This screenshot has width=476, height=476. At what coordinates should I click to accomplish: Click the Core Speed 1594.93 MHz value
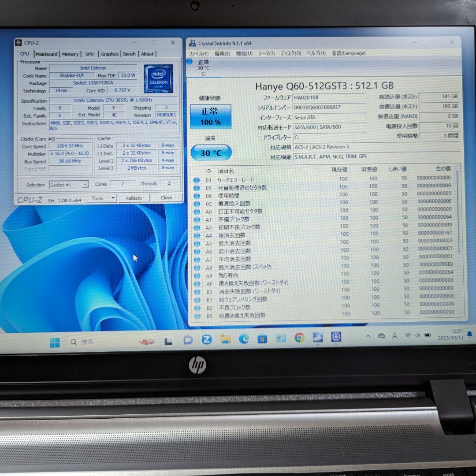point(70,146)
